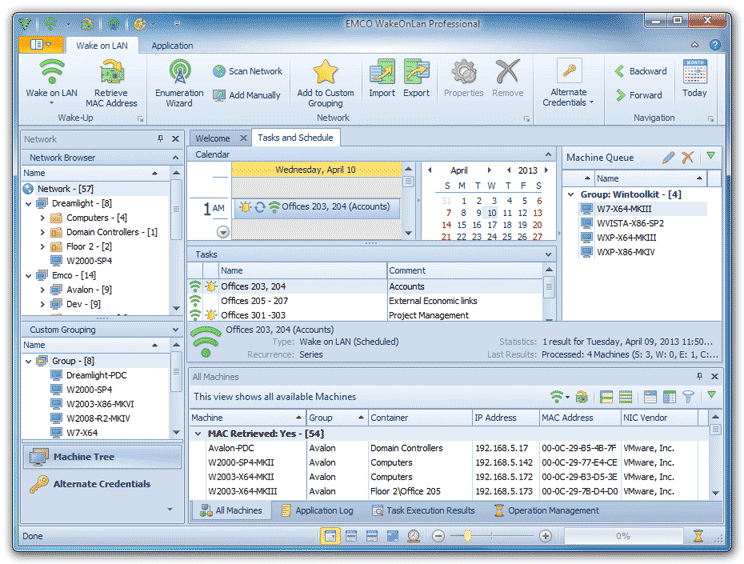744x564 pixels.
Task: Switch to the Application ribbon tab
Action: 172,46
